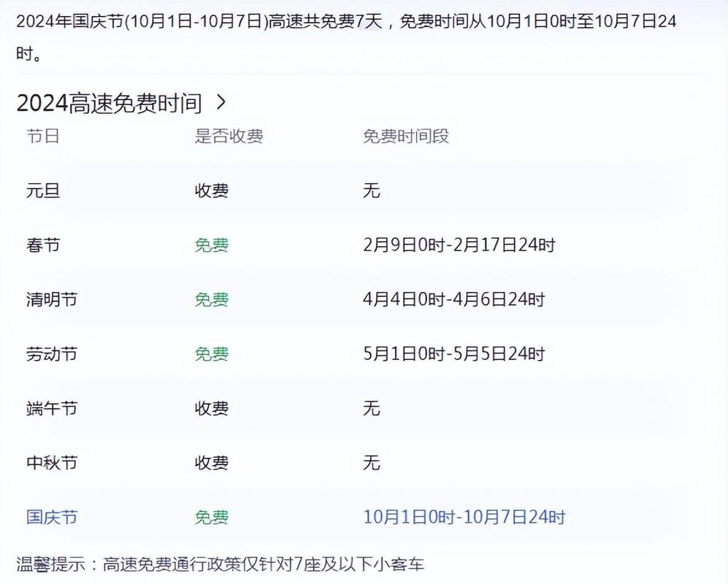Click the 是否收费 column header
This screenshot has width=728, height=584.
(228, 137)
